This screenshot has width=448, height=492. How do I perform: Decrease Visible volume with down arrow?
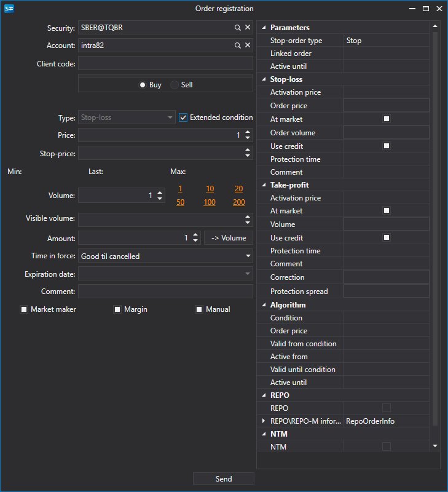(248, 223)
